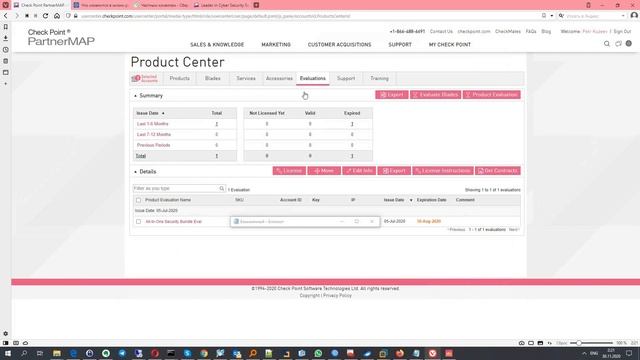The width and height of the screenshot is (640, 360).
Task: Open the SALES & KNOWLEDGE menu
Action: coord(217,44)
